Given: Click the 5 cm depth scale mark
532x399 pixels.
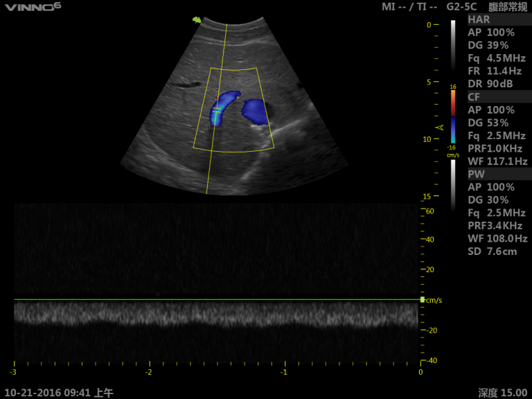Looking at the screenshot, I should coord(429,82).
